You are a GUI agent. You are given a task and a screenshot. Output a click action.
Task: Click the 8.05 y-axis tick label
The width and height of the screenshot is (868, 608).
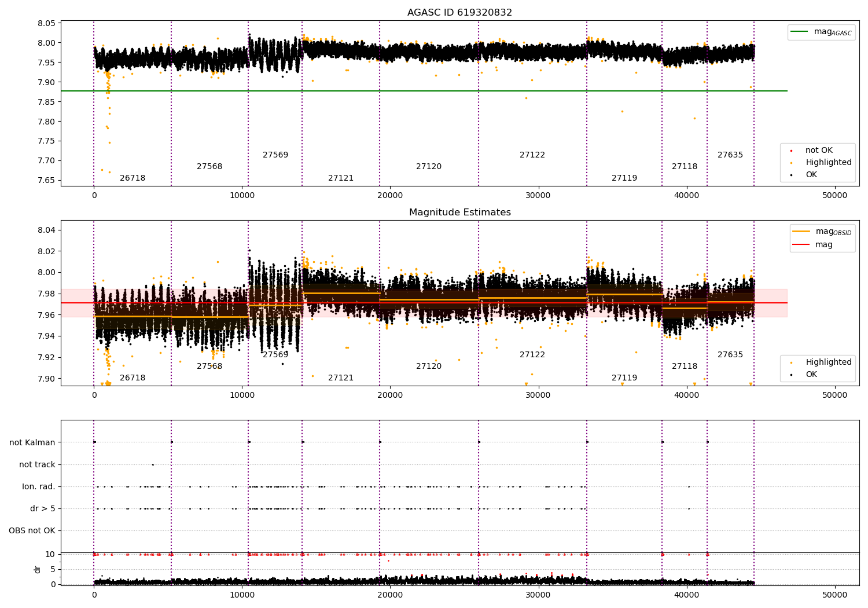click(x=47, y=24)
